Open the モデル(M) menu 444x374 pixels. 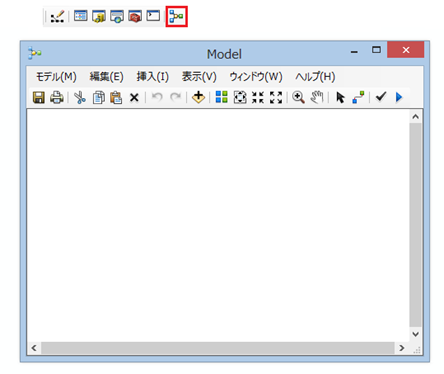[56, 77]
